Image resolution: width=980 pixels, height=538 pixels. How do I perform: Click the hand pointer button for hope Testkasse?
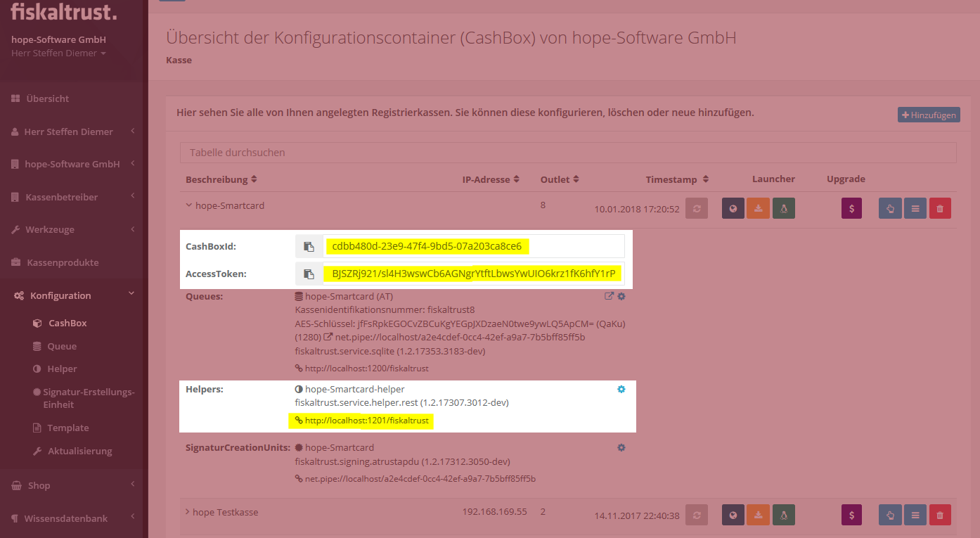tap(890, 515)
